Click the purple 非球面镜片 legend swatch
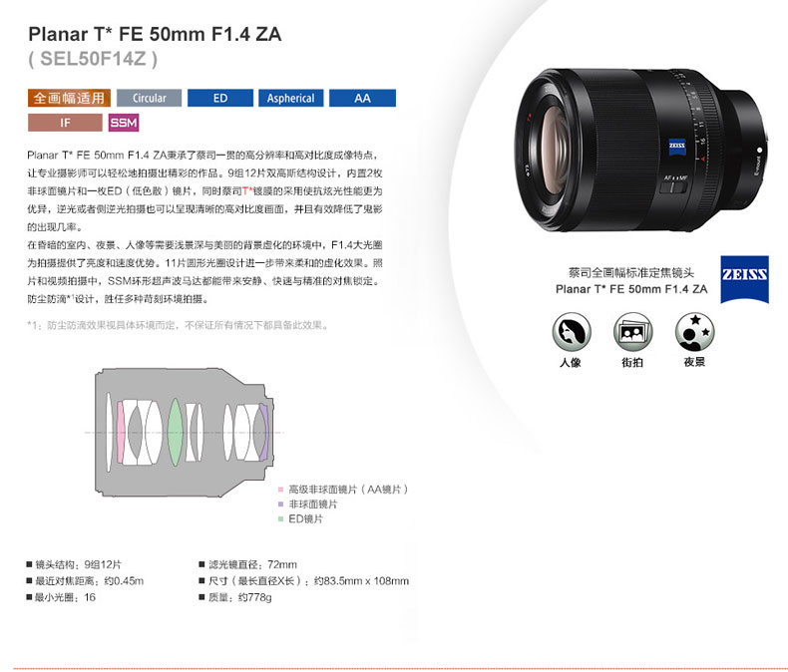Screen dimensions: 788x672 [x=280, y=504]
